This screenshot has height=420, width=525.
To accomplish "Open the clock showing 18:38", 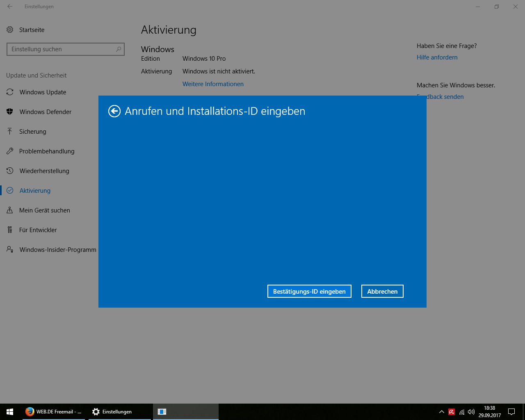I will (x=490, y=412).
